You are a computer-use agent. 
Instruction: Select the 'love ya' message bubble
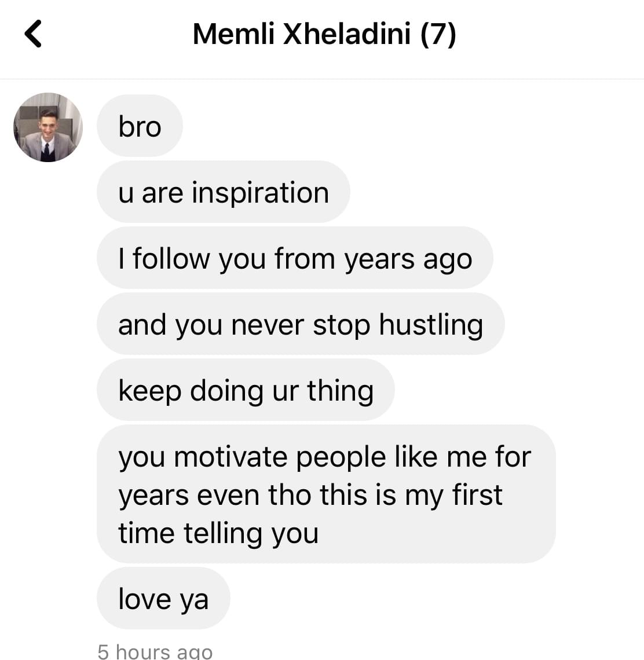click(x=163, y=599)
